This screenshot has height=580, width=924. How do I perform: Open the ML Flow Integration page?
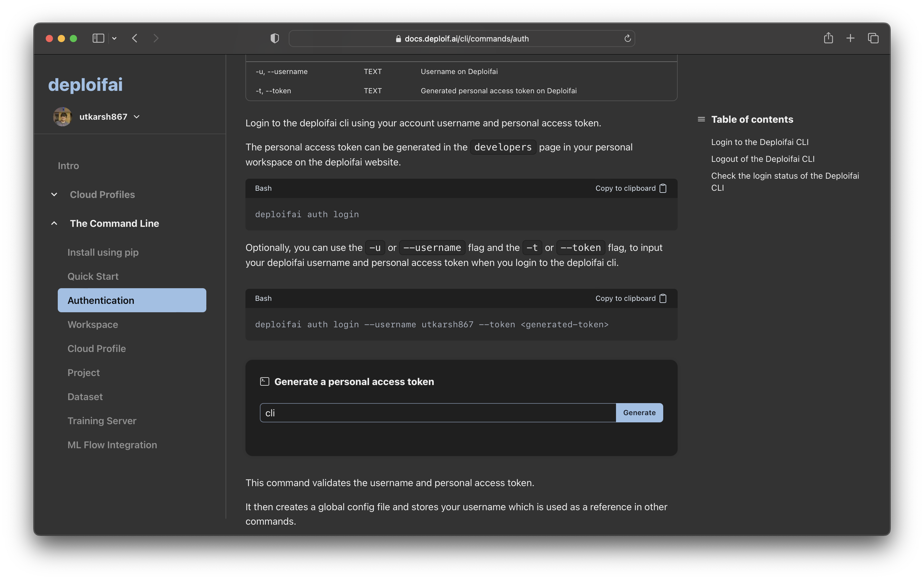pos(112,445)
